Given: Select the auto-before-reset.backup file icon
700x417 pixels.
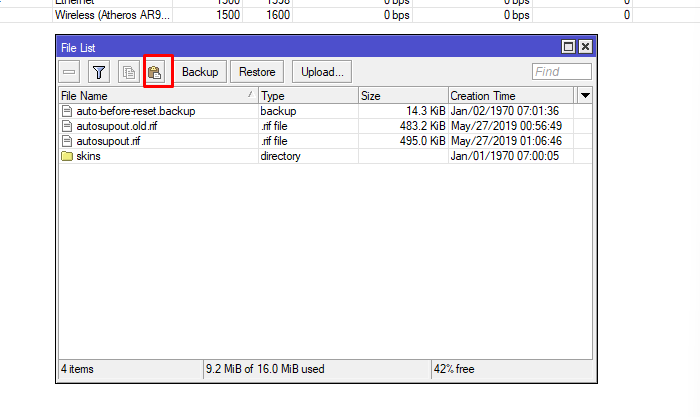Looking at the screenshot, I should (67, 111).
